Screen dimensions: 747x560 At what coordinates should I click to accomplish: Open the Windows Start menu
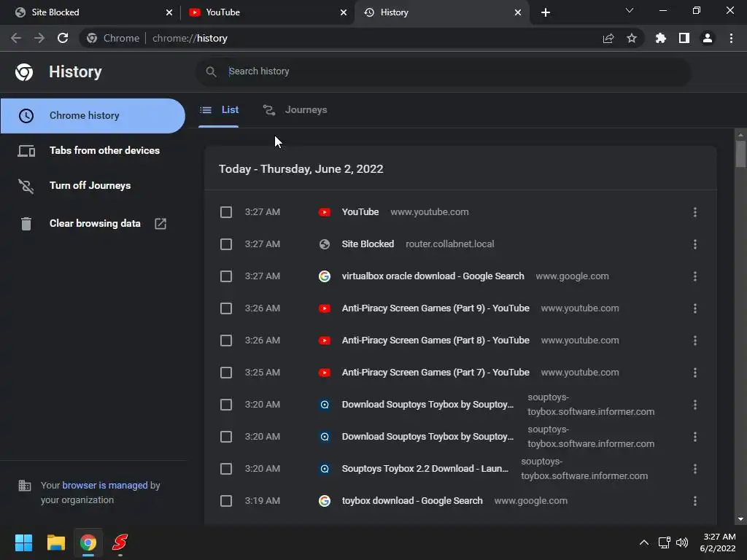tap(23, 542)
